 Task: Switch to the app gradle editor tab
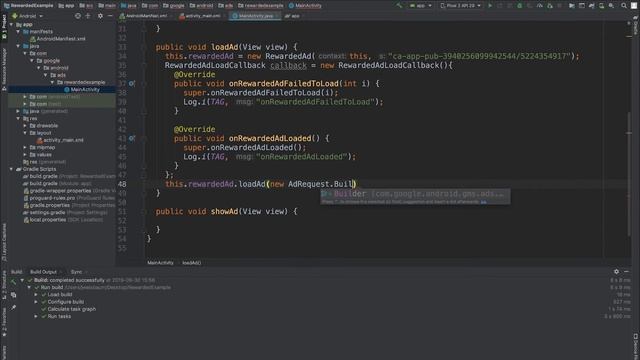(x=292, y=16)
